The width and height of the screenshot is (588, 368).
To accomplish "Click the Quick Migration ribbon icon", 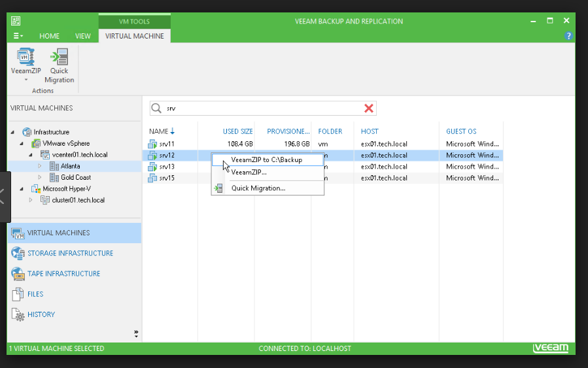I will click(x=60, y=57).
